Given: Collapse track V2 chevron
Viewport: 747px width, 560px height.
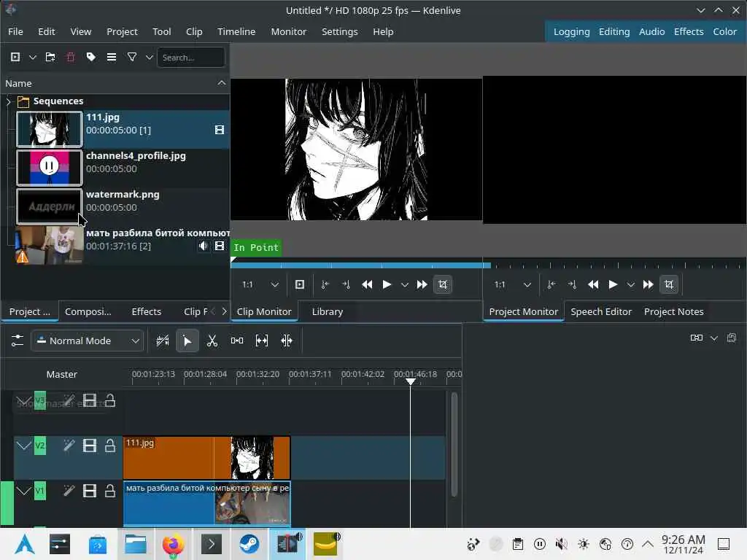Looking at the screenshot, I should click(23, 446).
